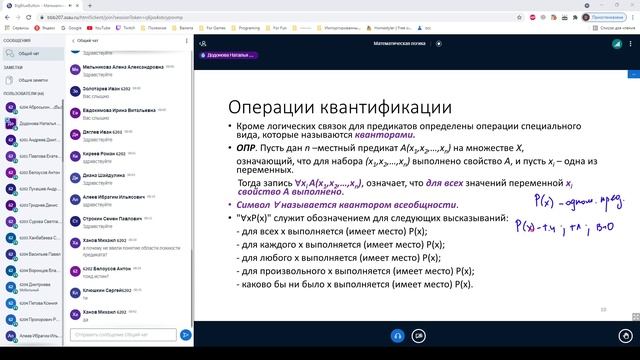The image size is (640, 360).
Task: Open the browser extensions puzzle icon
Action: pyautogui.click(x=575, y=17)
